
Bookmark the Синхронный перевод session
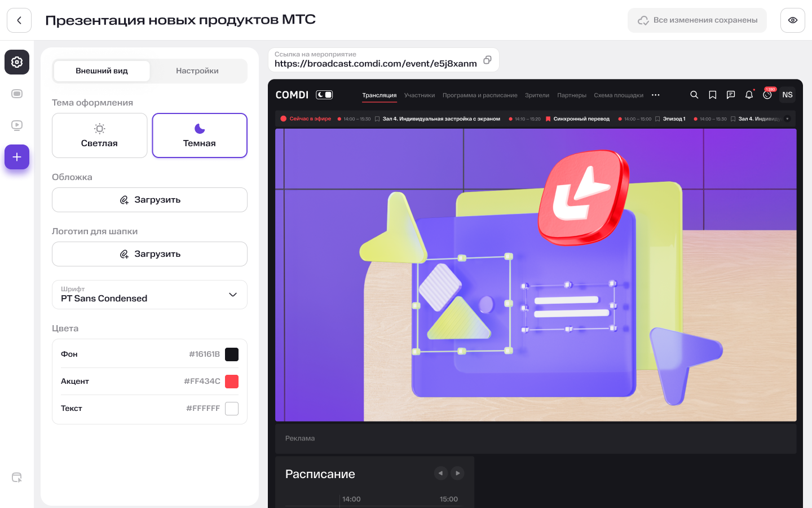[x=548, y=119]
